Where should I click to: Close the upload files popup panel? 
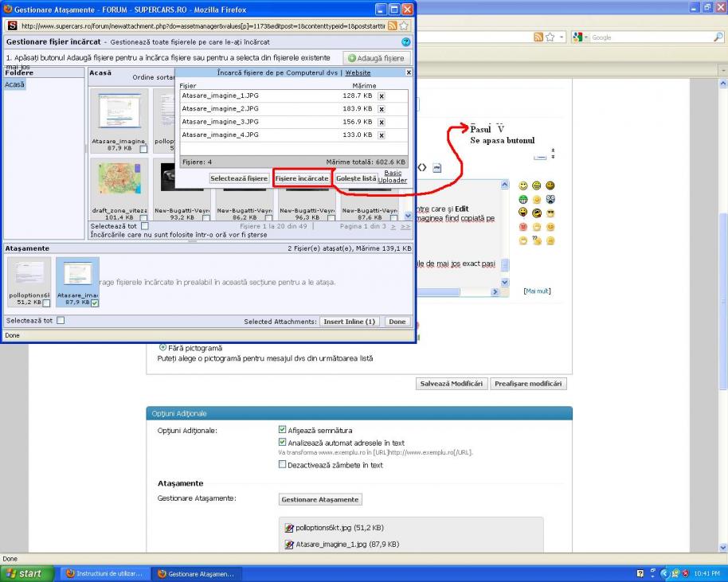click(x=409, y=72)
